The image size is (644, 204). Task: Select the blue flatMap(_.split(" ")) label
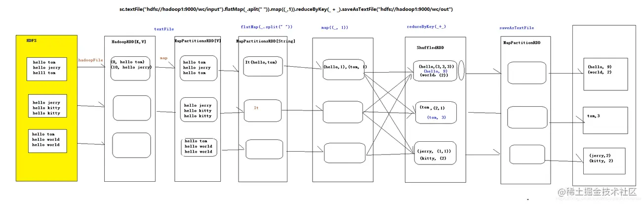point(267,26)
